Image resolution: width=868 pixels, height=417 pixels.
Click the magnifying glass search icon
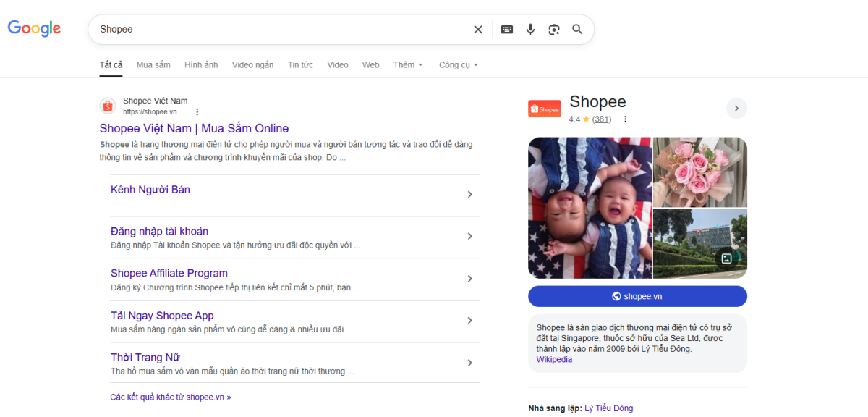tap(577, 30)
